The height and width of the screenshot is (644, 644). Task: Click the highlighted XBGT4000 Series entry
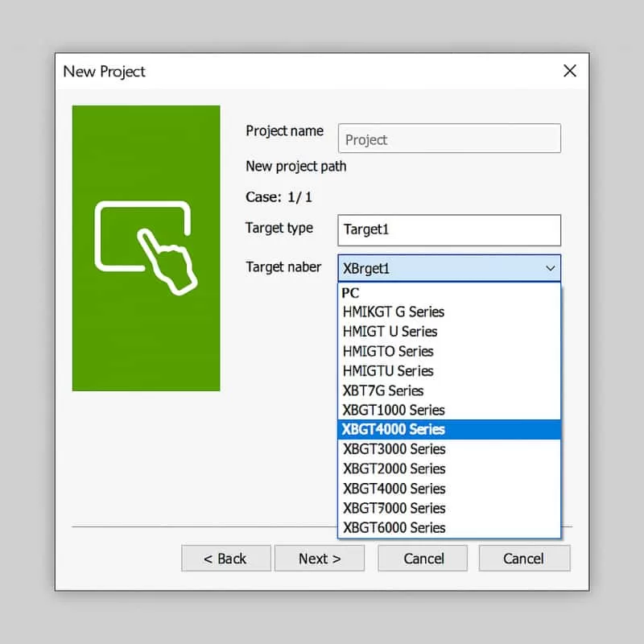[449, 430]
